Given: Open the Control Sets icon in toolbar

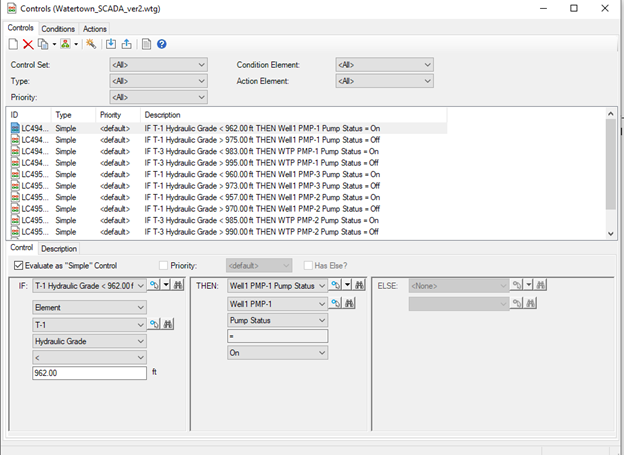Looking at the screenshot, I should (65, 44).
